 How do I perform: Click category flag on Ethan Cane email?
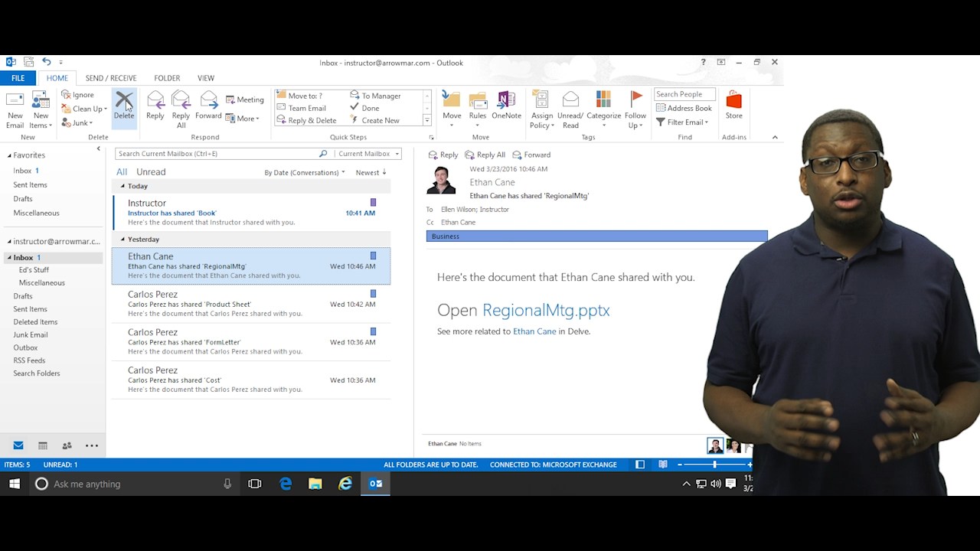coord(374,256)
